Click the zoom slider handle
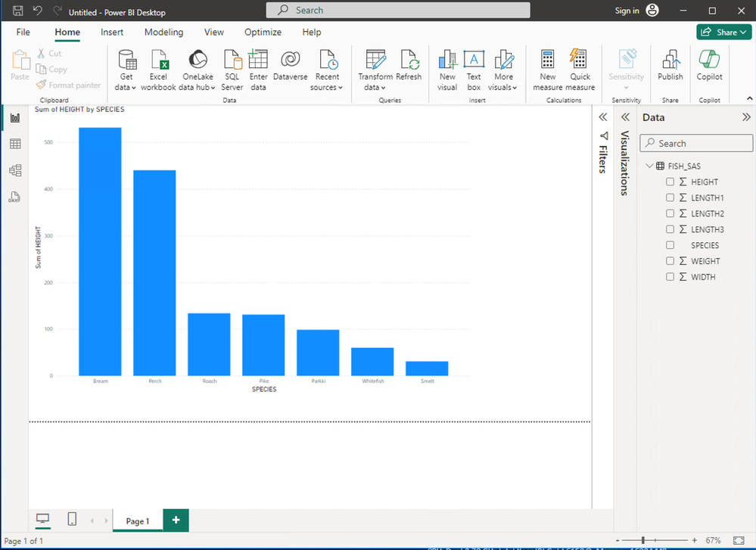 click(642, 540)
